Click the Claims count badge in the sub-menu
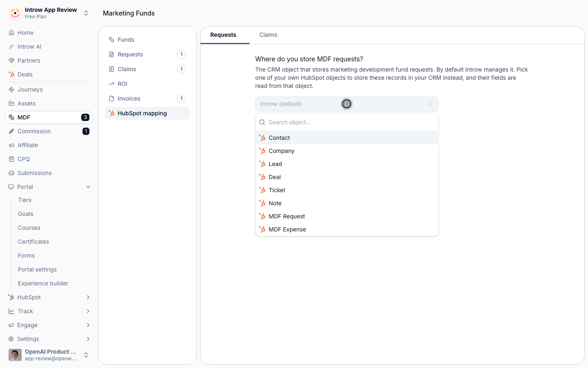The height and width of the screenshot is (368, 588). 182,69
